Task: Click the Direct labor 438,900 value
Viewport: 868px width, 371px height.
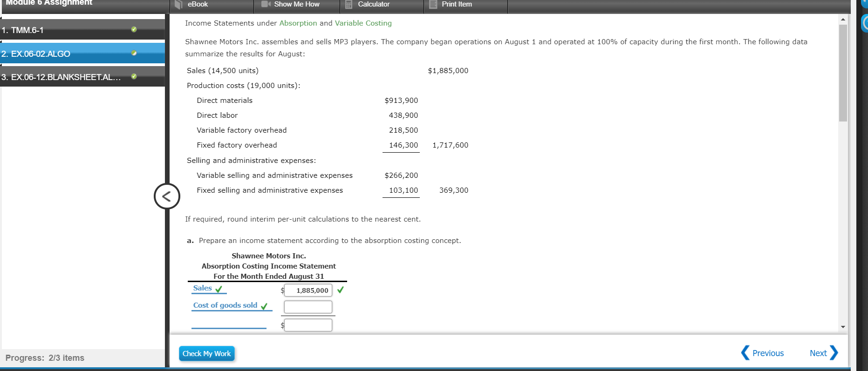Action: [403, 115]
